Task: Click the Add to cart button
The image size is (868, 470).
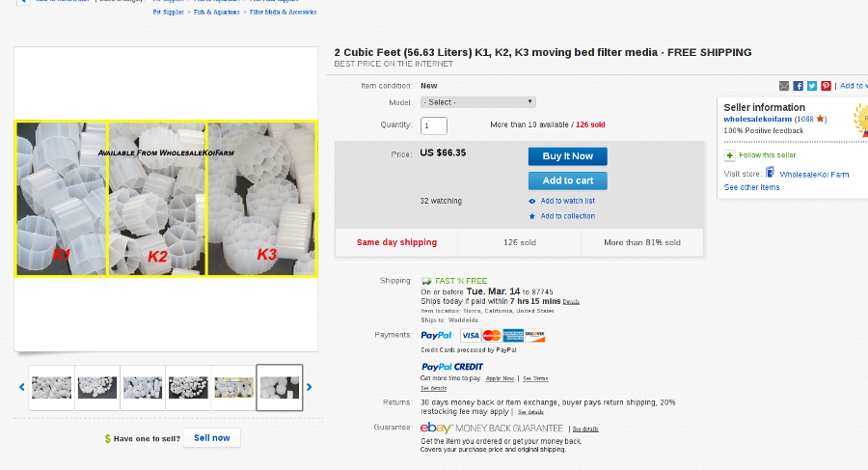Action: (567, 180)
